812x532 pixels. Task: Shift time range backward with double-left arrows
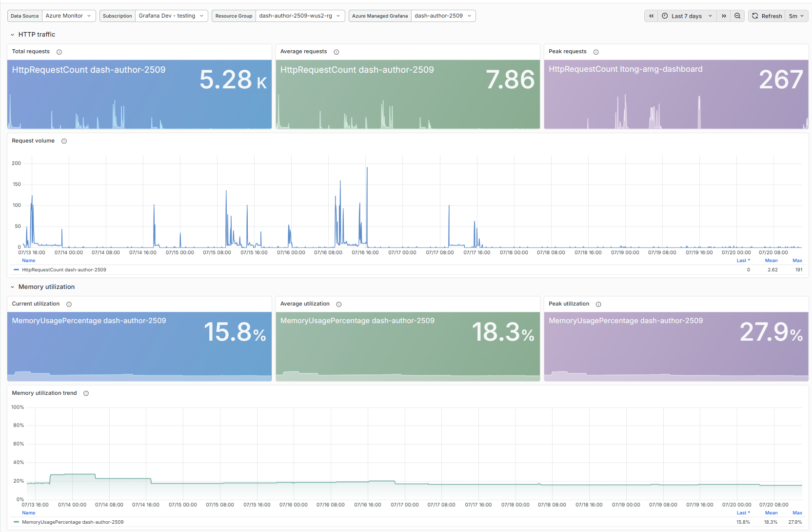[x=651, y=16]
